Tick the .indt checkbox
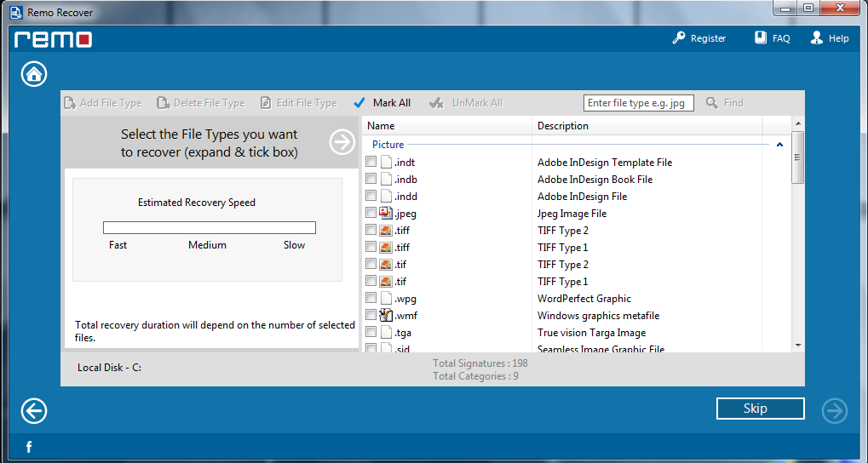This screenshot has height=463, width=868. tap(371, 162)
